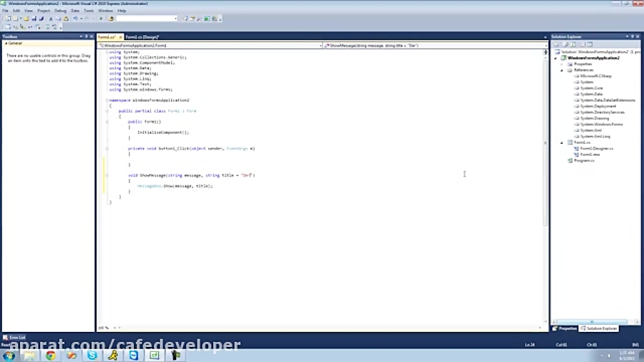Screen dimensions: 644x362
Task: Click the Find in Files toolbar icon
Action: 111,19
